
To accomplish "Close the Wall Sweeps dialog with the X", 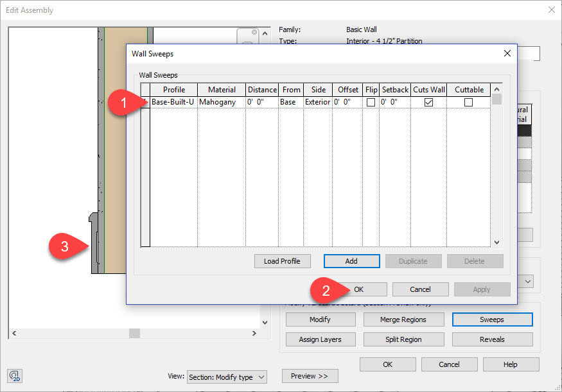I will coord(507,53).
